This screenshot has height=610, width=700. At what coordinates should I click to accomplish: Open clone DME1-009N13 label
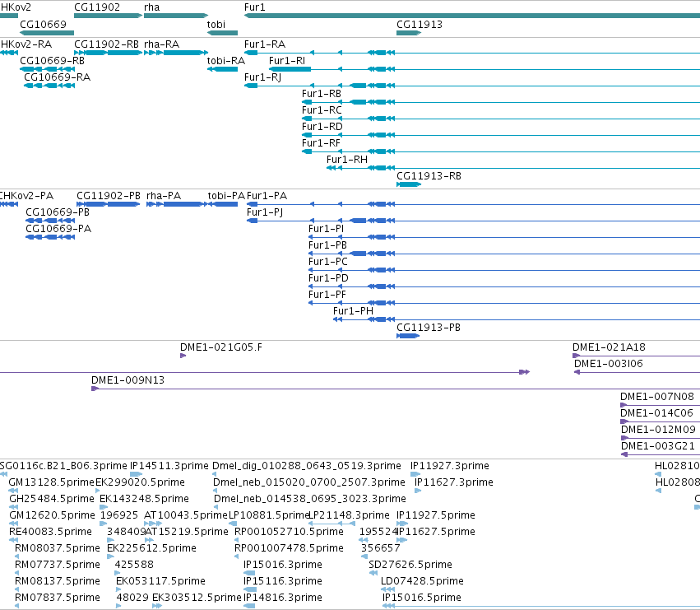[127, 381]
